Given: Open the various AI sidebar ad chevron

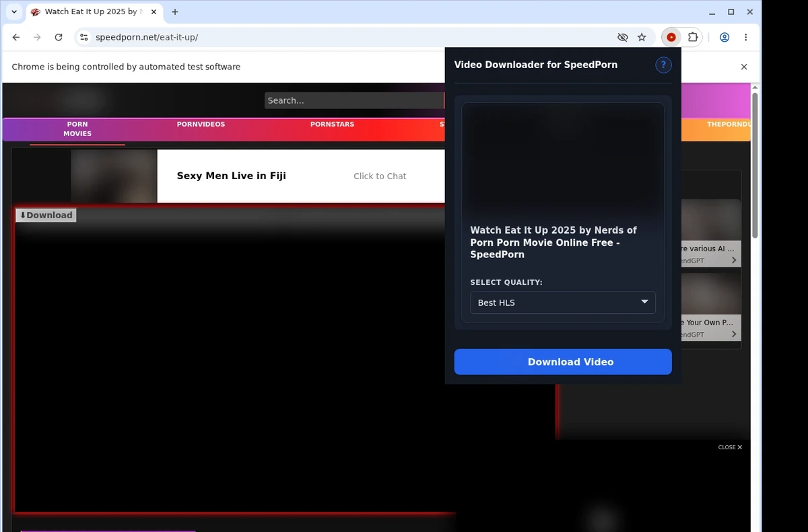Looking at the screenshot, I should (734, 260).
